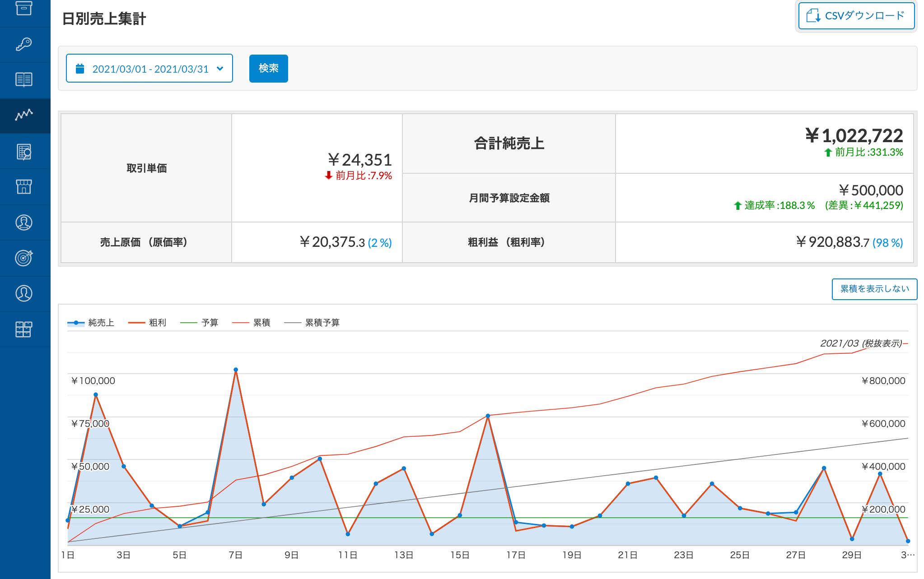Click the 前月比:331.3% indicator
The image size is (924, 579).
[863, 152]
